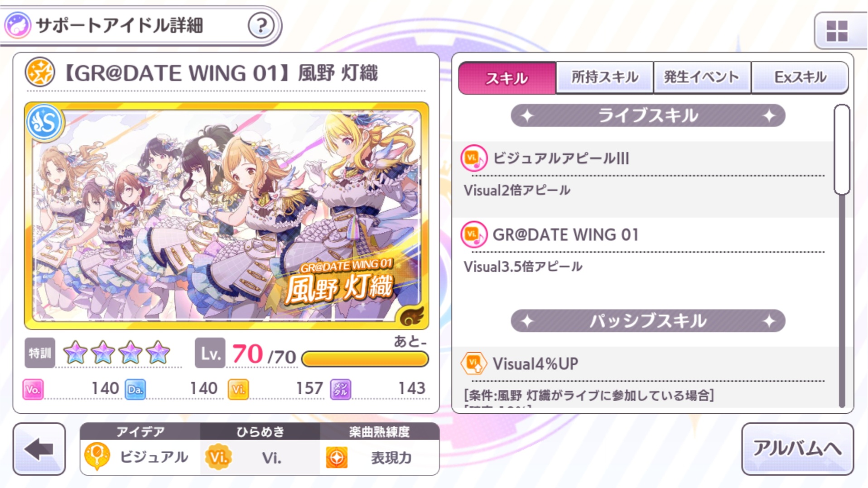The width and height of the screenshot is (868, 488).
Task: Tap the S rarity badge on card
Action: (x=44, y=122)
